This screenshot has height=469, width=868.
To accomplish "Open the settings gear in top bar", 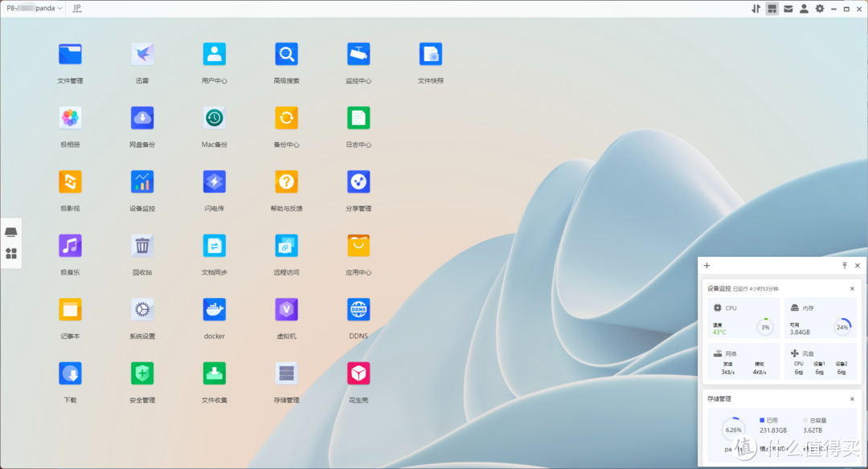I will pyautogui.click(x=820, y=9).
